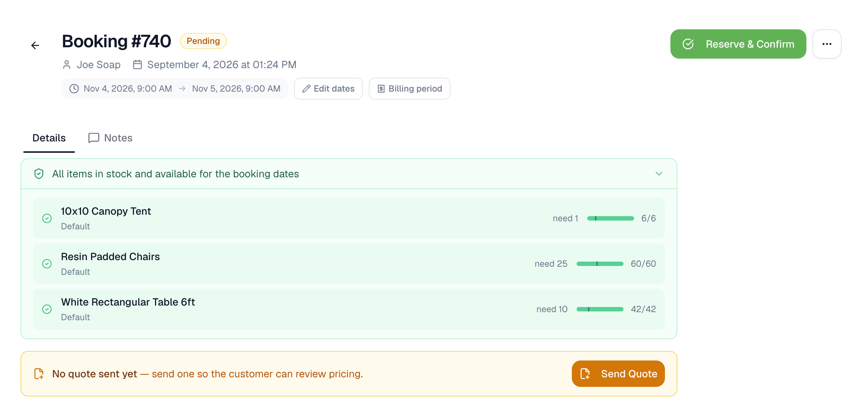Click the person icon beside Joe Soap
Viewport: 868px width, 403px height.
click(67, 64)
